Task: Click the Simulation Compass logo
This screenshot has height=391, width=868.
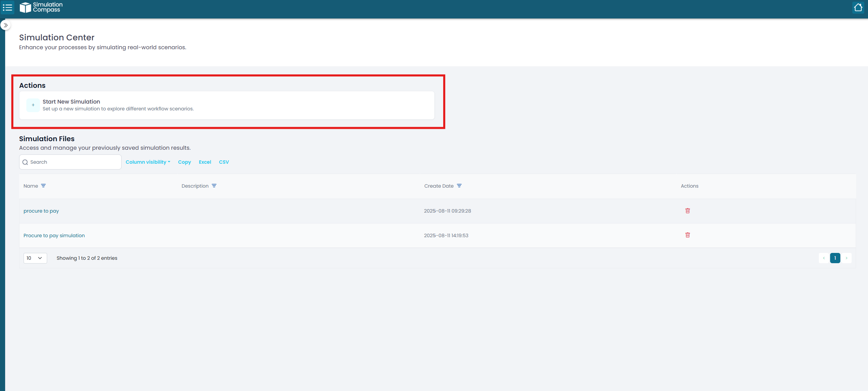Action: 41,8
